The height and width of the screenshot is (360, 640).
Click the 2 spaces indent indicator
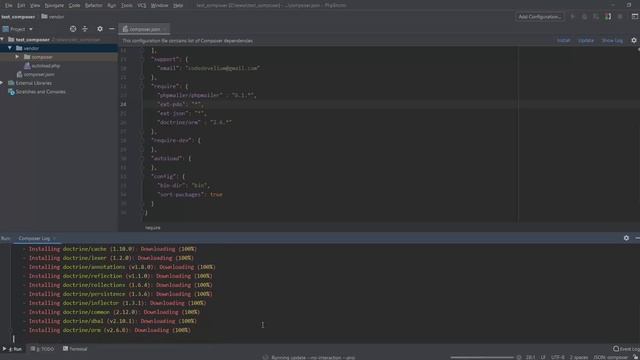click(x=578, y=357)
